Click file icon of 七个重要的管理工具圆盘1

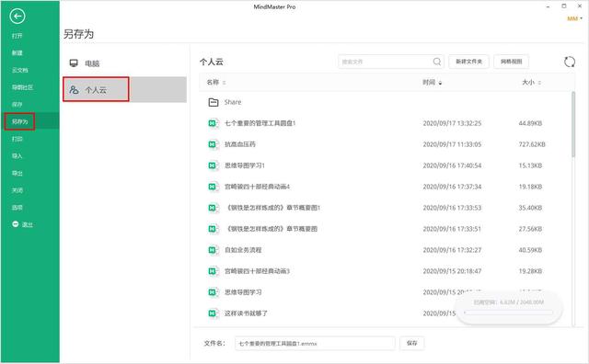(x=214, y=123)
